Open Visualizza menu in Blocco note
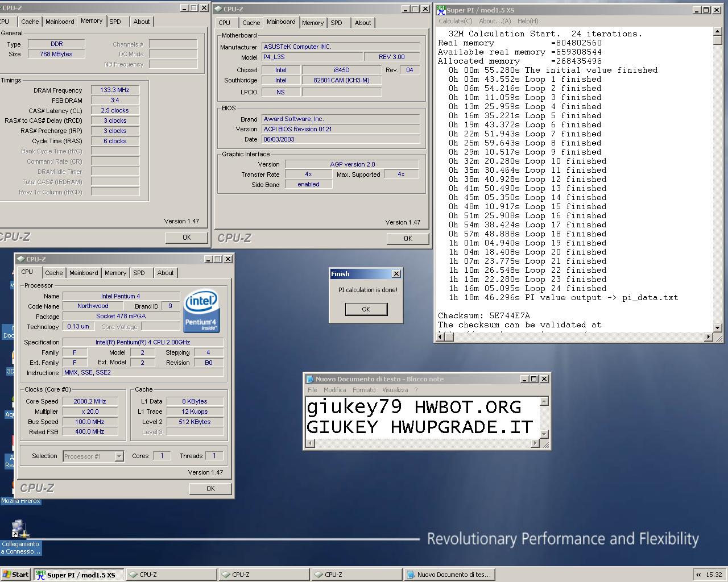Screen dimensions: 728x582 pyautogui.click(x=395, y=390)
